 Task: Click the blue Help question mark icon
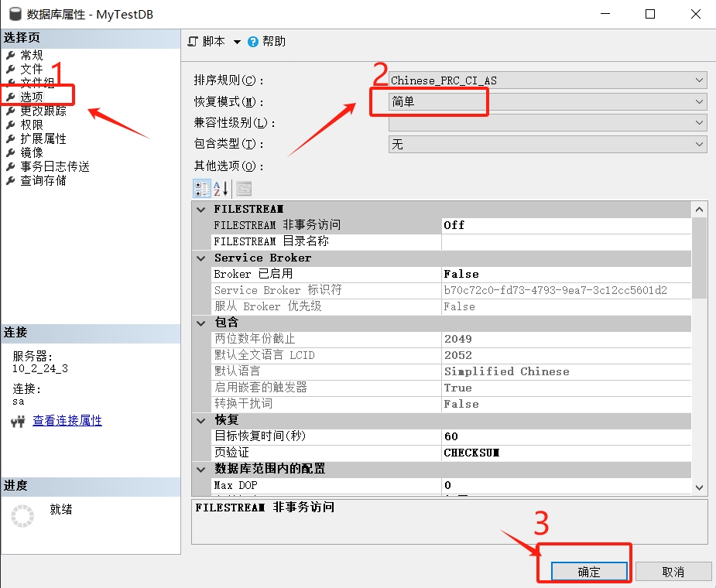252,42
